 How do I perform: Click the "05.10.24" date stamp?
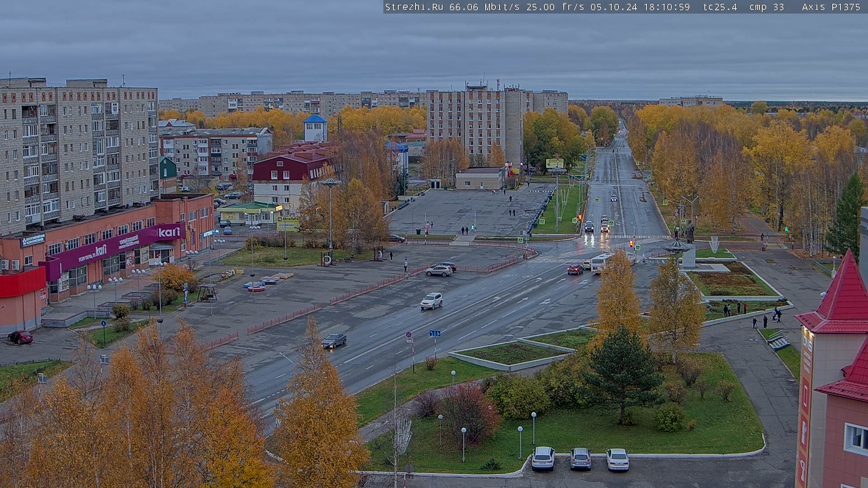613,7
